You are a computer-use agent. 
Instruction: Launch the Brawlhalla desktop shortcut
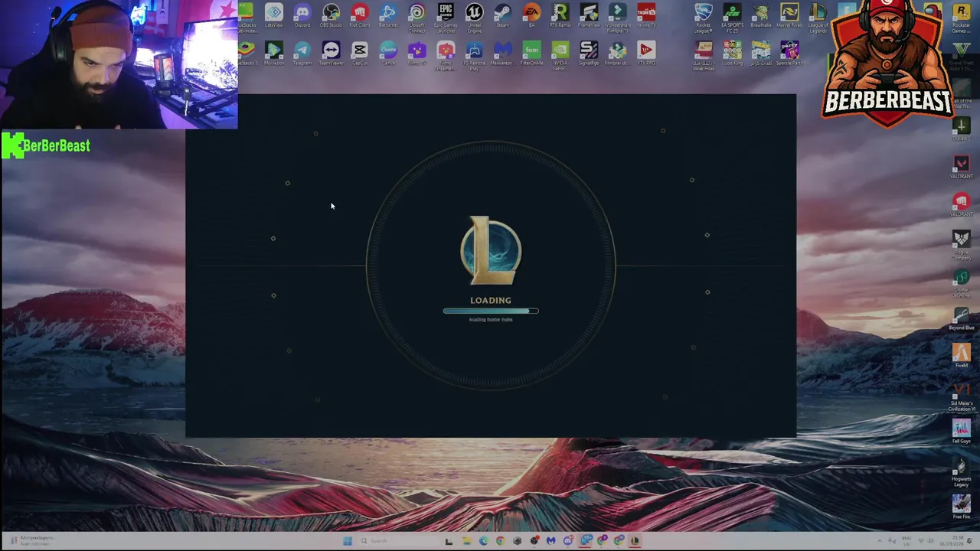coord(760,15)
